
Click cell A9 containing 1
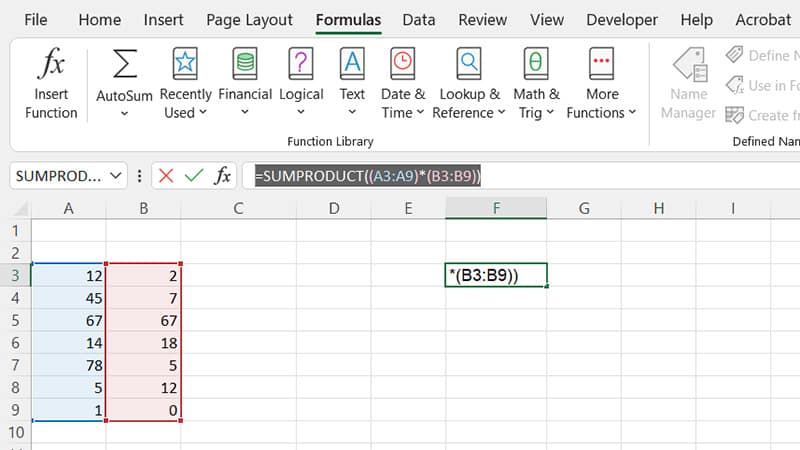pyautogui.click(x=68, y=410)
